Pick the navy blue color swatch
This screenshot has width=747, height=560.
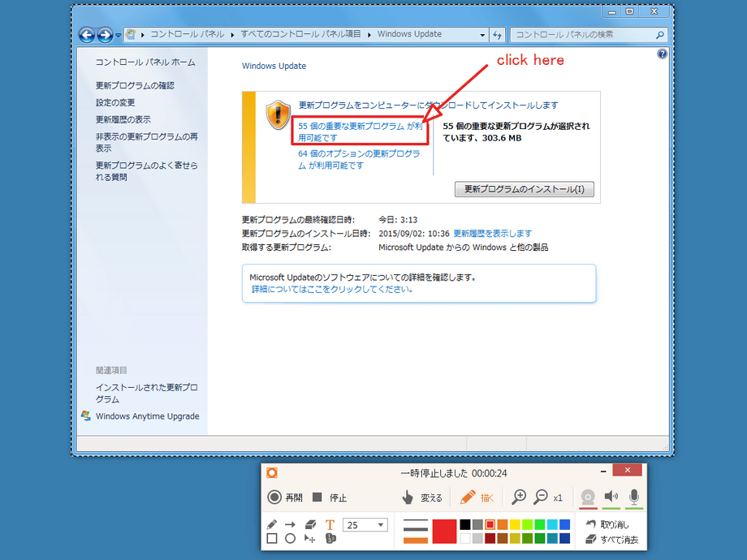point(564,539)
